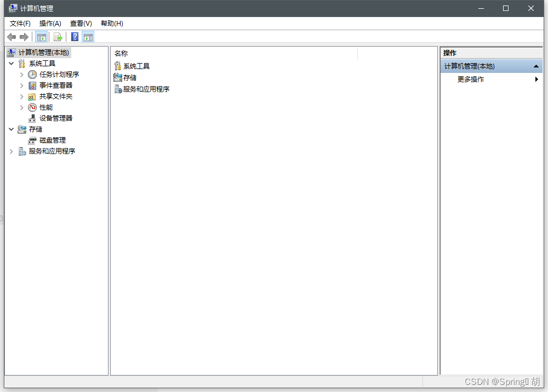This screenshot has width=548, height=392.
Task: Close the 计算机管理 window
Action: pos(531,8)
